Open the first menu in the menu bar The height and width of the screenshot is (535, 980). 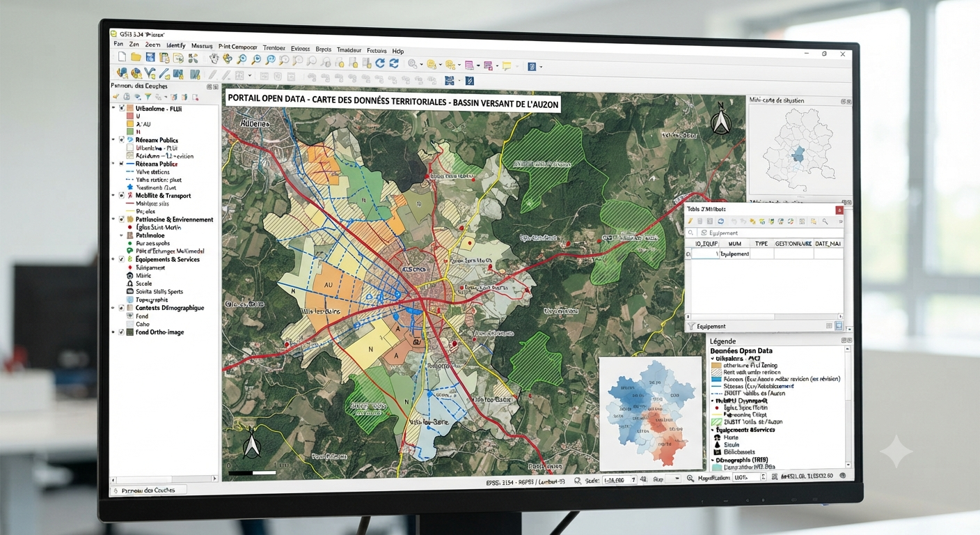tap(118, 44)
